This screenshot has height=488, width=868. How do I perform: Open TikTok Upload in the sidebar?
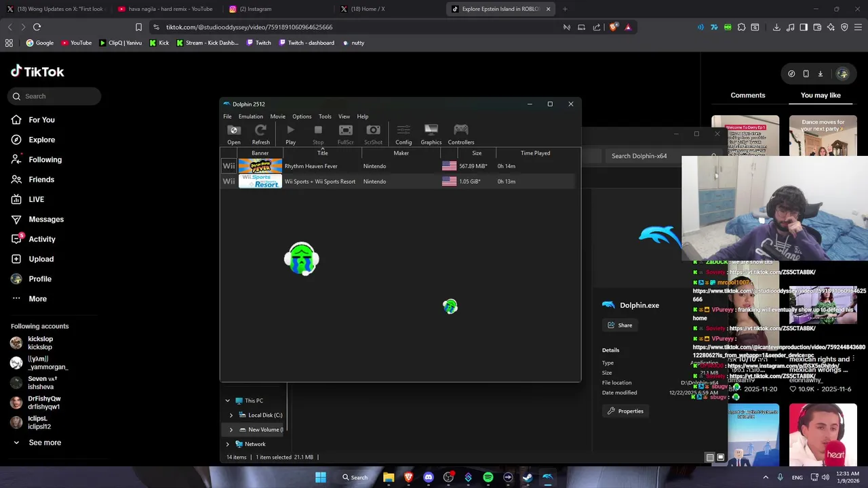click(41, 259)
